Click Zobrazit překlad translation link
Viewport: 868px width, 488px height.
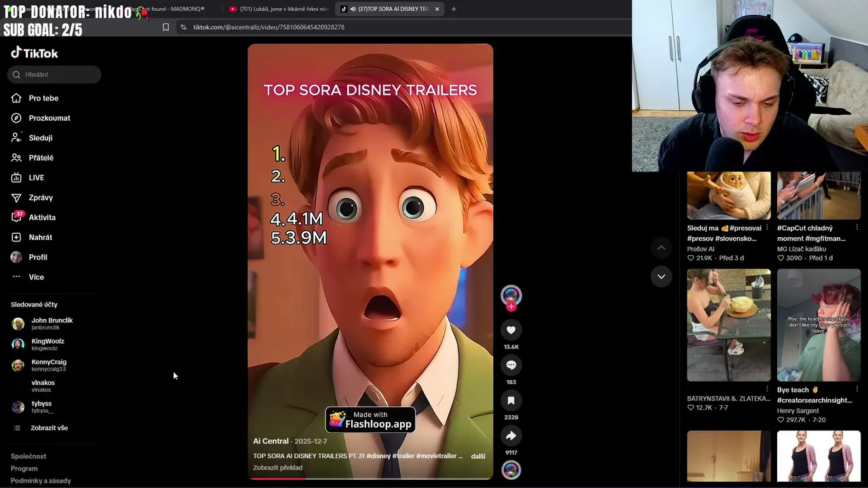[x=277, y=468]
